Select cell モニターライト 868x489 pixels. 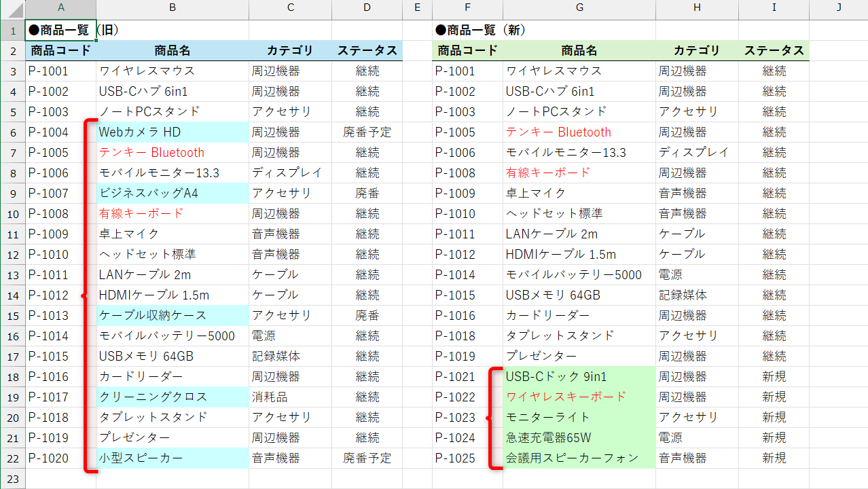(579, 418)
